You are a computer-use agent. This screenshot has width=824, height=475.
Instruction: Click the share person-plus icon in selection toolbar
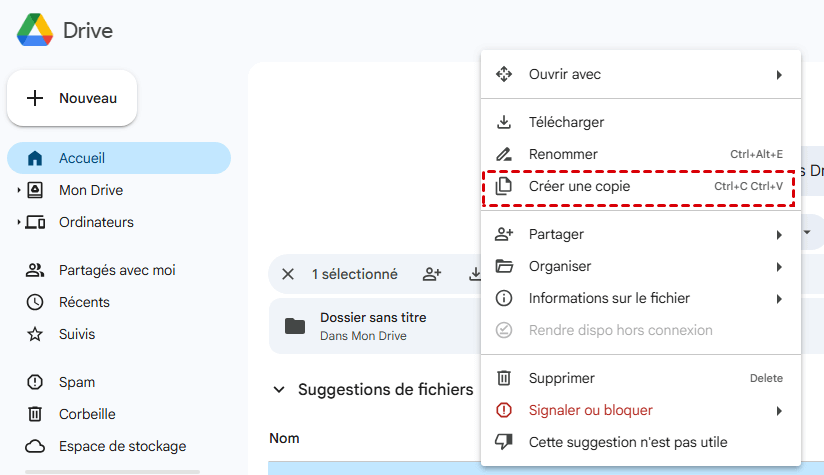[432, 274]
